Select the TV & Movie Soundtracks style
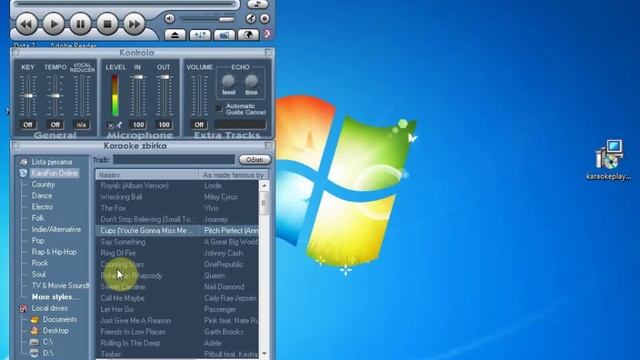The width and height of the screenshot is (640, 360). (x=60, y=286)
